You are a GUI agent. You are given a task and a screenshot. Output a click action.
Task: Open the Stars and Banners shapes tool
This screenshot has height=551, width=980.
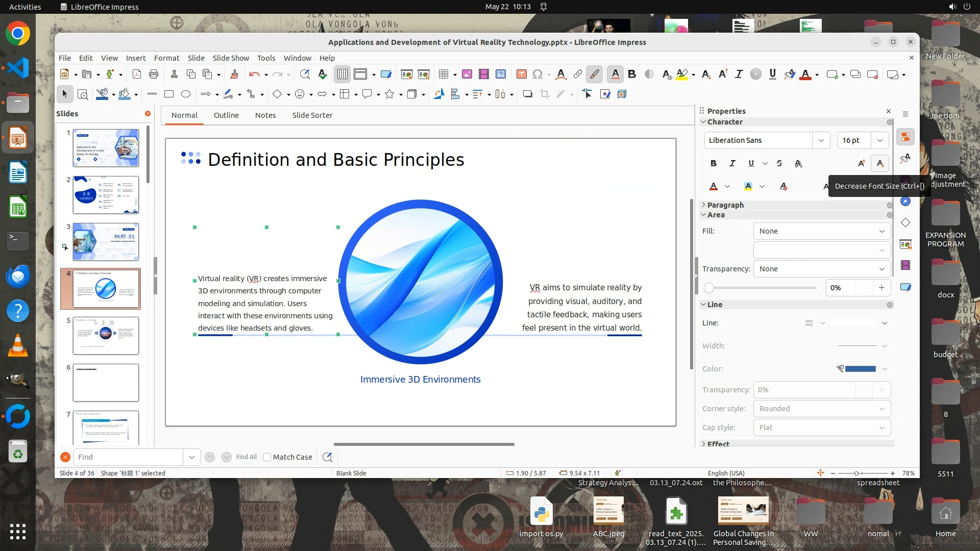coord(389,94)
